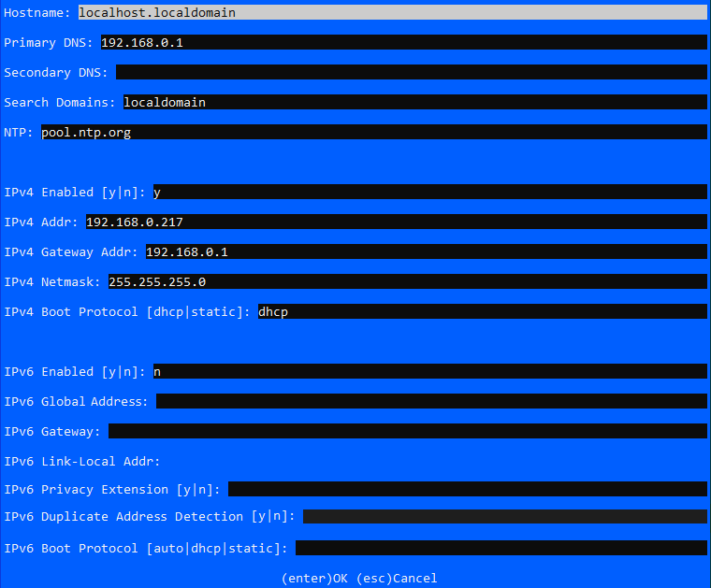The width and height of the screenshot is (711, 588).
Task: Click the Search Domains field
Action: [414, 102]
